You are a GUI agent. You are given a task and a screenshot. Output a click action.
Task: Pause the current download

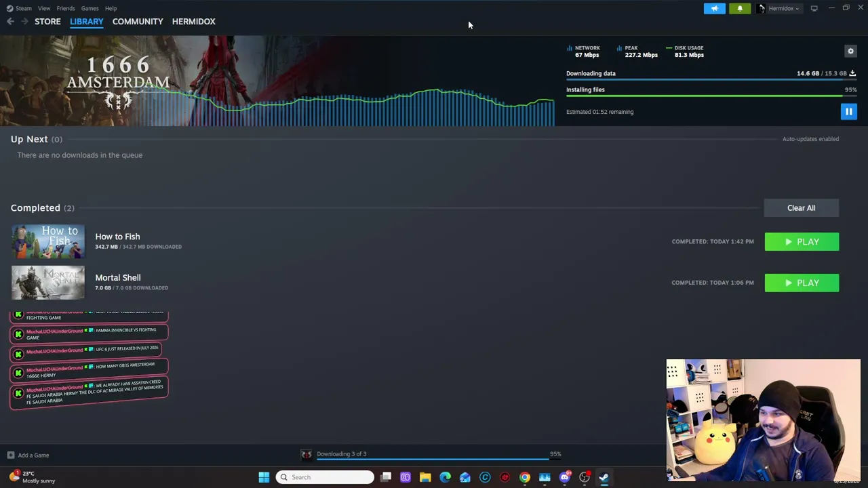(x=848, y=112)
